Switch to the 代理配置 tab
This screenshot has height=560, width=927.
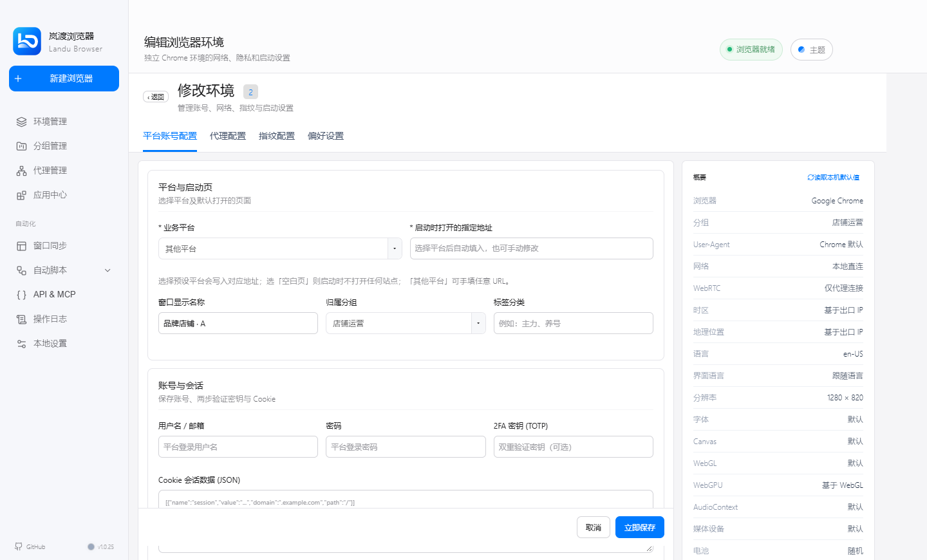[x=228, y=136]
